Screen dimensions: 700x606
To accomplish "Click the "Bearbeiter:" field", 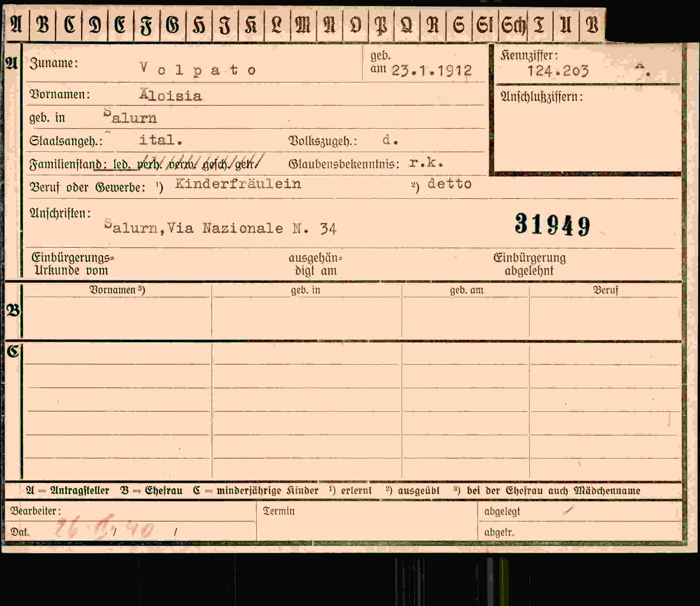I will pos(130,511).
